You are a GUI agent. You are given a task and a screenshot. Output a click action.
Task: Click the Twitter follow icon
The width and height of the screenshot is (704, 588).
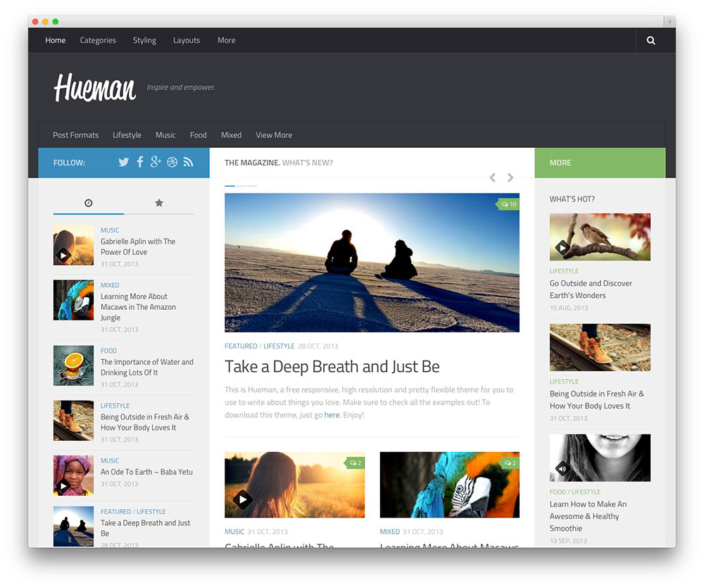123,163
